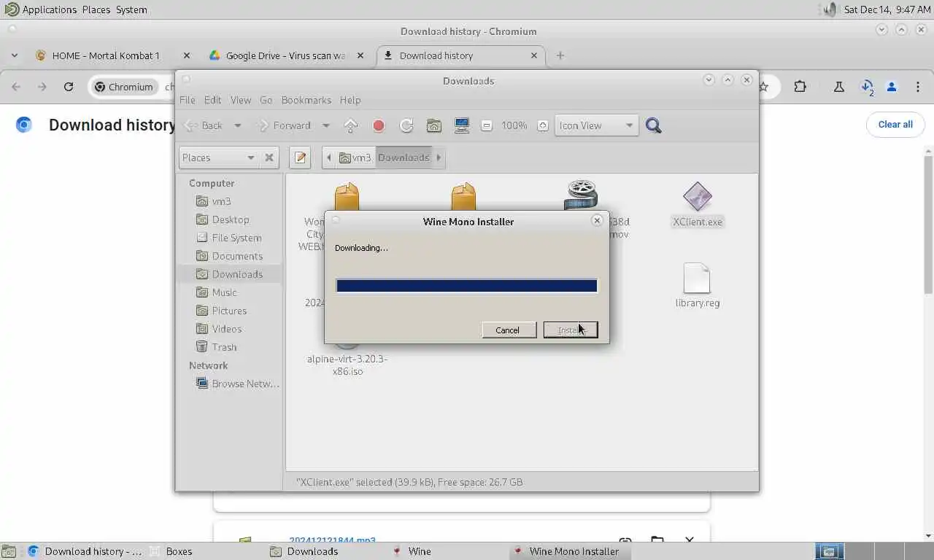934x560 pixels.
Task: Zoom in with the plus icon
Action: point(542,125)
